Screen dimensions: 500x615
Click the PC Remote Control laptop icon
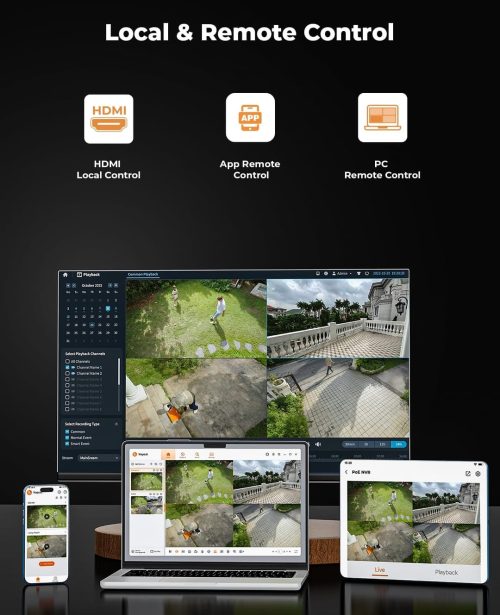(382, 118)
